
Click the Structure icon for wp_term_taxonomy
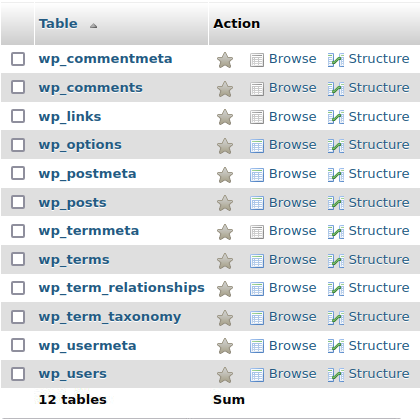(336, 318)
